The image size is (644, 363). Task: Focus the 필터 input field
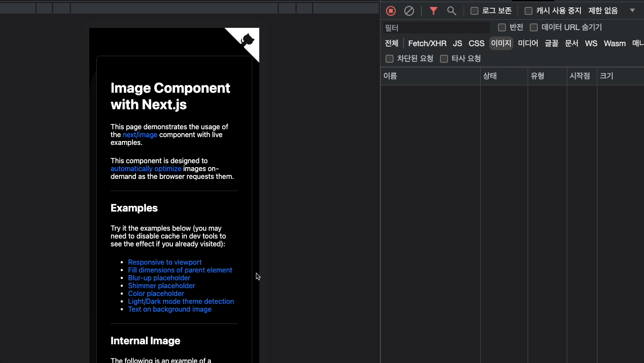click(436, 28)
